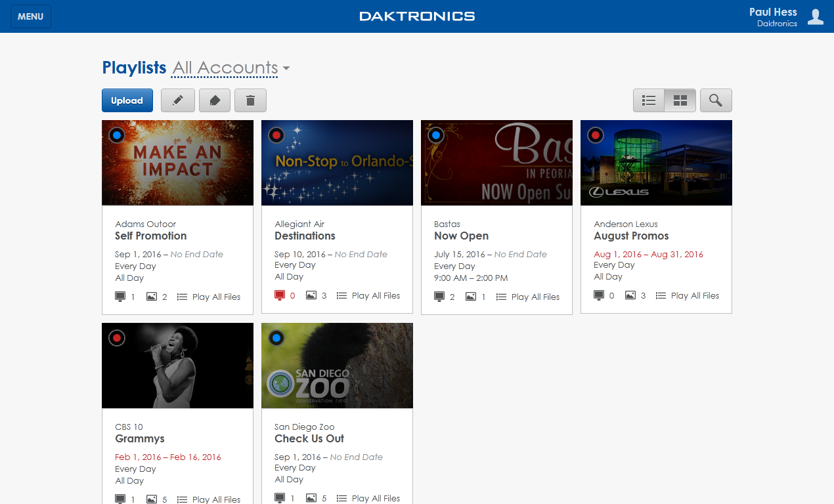Open the Paul Hess account name

(773, 12)
